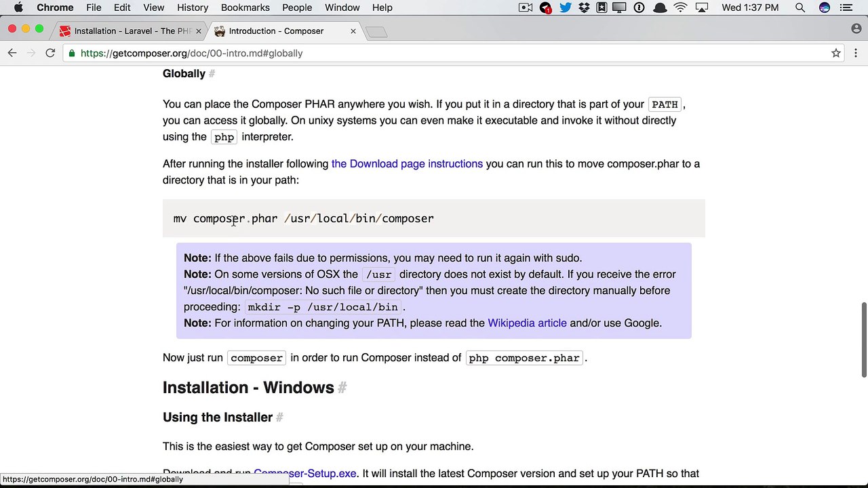868x488 pixels.
Task: Open the View menu
Action: coord(153,7)
